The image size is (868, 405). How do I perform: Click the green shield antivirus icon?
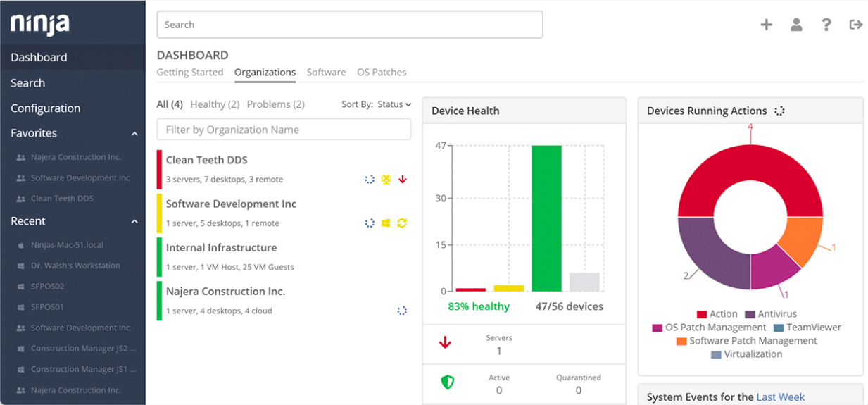[447, 382]
